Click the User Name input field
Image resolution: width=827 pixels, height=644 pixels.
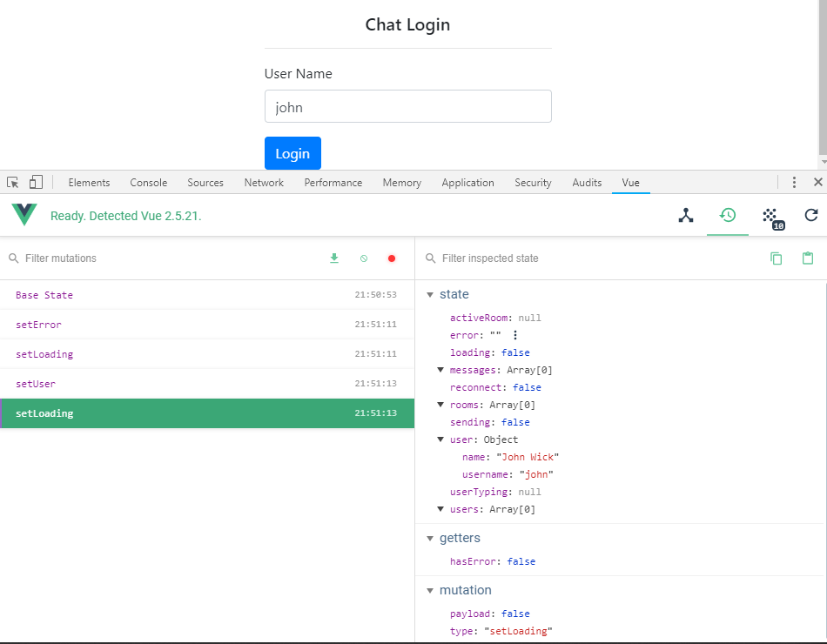point(407,106)
